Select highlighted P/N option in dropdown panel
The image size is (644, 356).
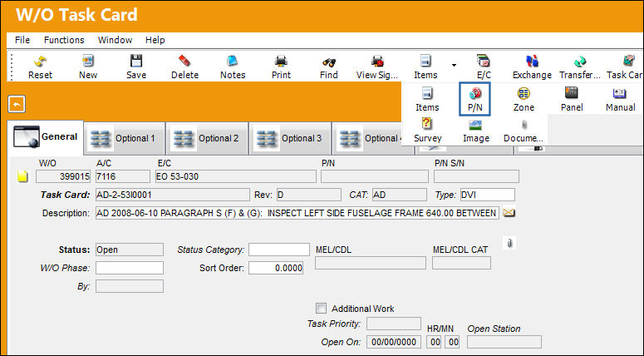[x=474, y=99]
